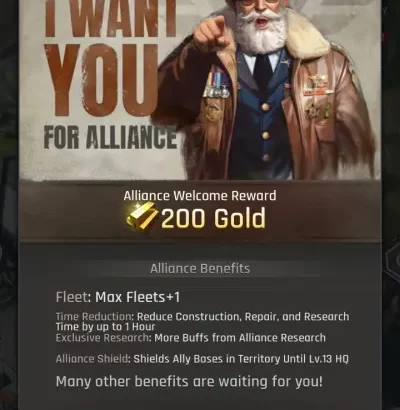Tap the commander's pointing hand

(212, 33)
